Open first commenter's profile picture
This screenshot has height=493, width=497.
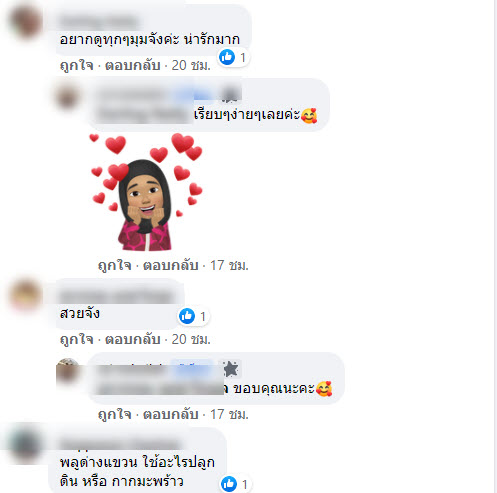tap(26, 23)
